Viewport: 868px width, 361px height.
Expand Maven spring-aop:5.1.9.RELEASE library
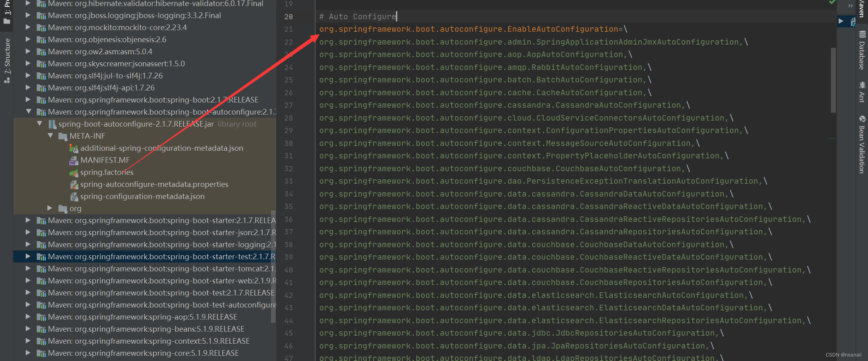28,316
